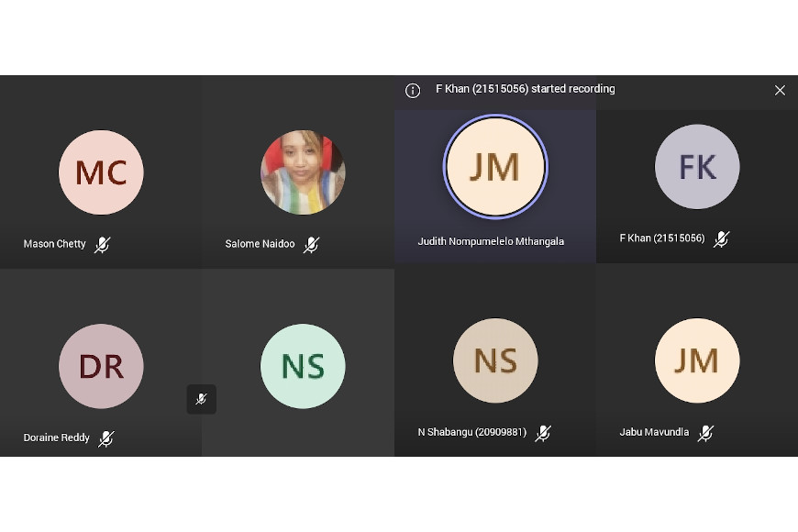
Task: Select the FK avatar of F Khan
Action: coord(697,166)
